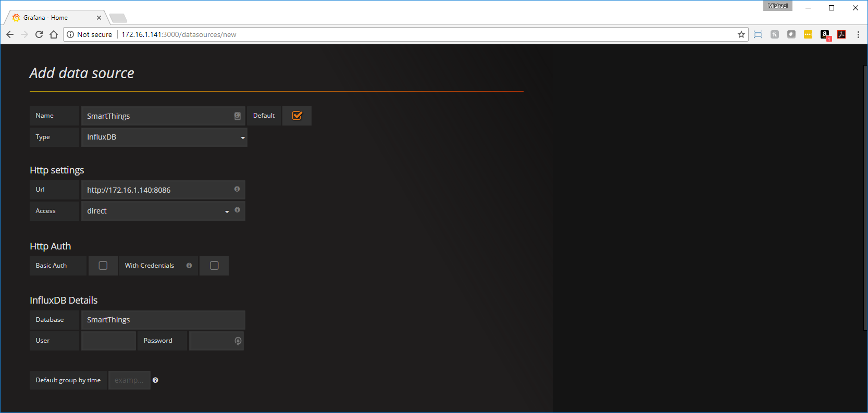The height and width of the screenshot is (413, 868).
Task: Maximize the Chrome window
Action: (x=832, y=8)
